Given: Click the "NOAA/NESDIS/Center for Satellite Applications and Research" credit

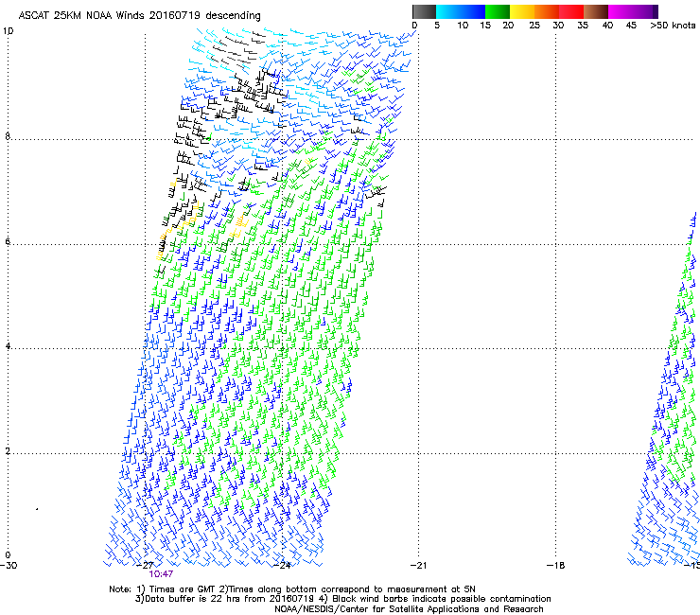Looking at the screenshot, I should pyautogui.click(x=409, y=609).
